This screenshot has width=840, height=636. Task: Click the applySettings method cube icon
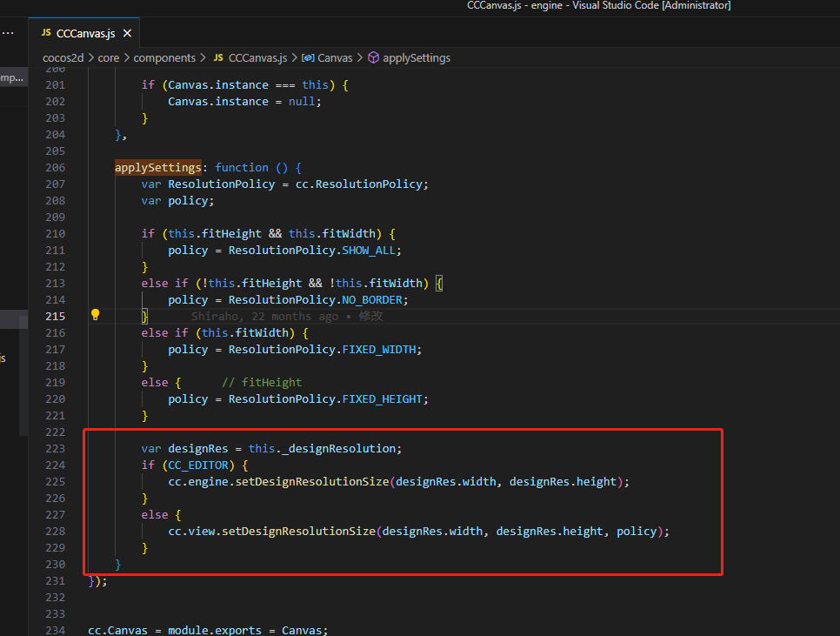[373, 57]
